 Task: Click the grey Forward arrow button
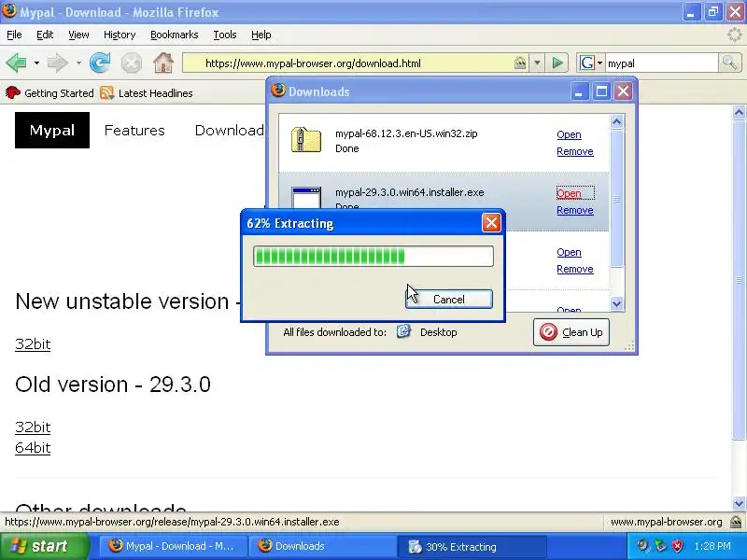pos(57,63)
